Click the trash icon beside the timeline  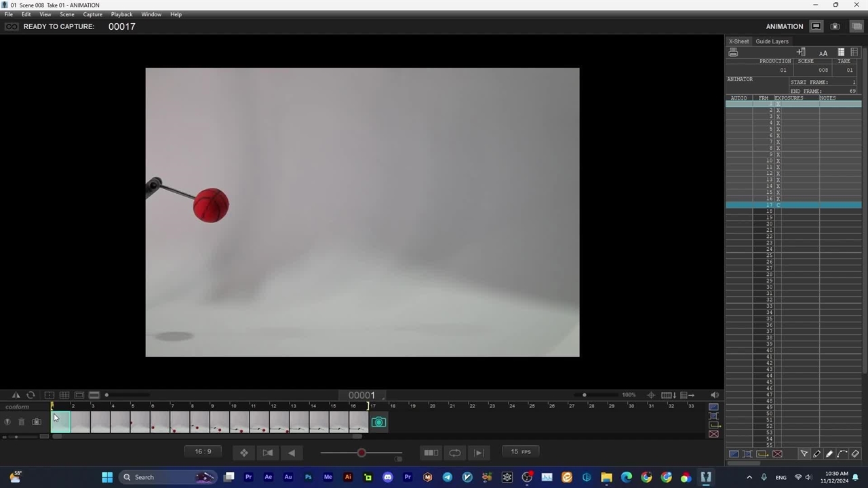(x=21, y=422)
